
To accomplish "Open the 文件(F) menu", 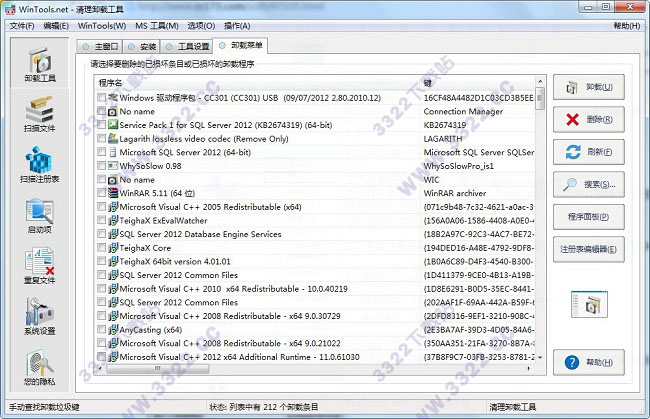I will pyautogui.click(x=22, y=26).
